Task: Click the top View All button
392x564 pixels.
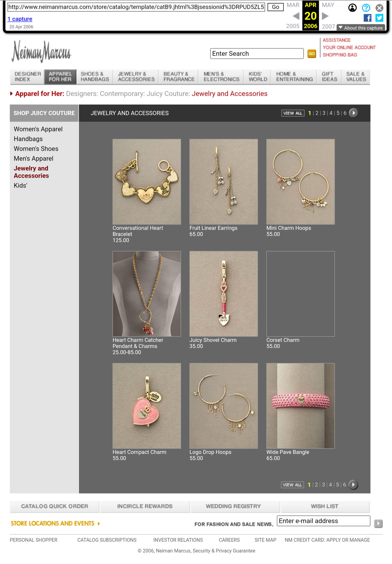Action: tap(293, 113)
